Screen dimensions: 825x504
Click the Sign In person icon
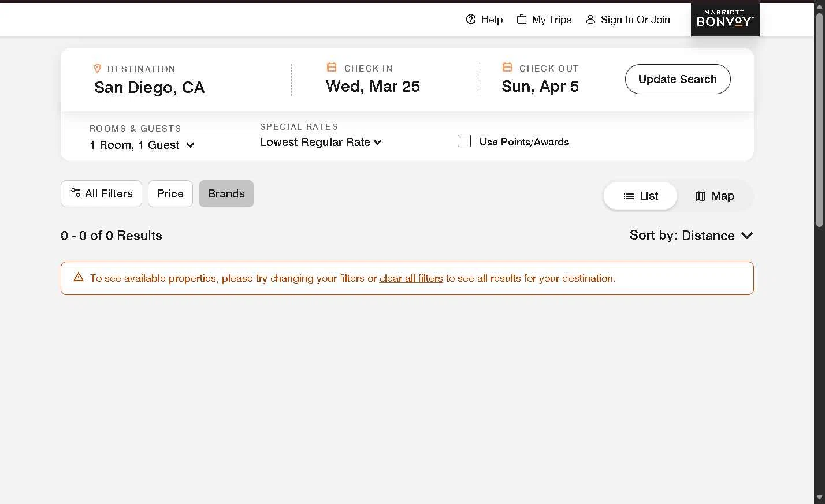point(590,20)
